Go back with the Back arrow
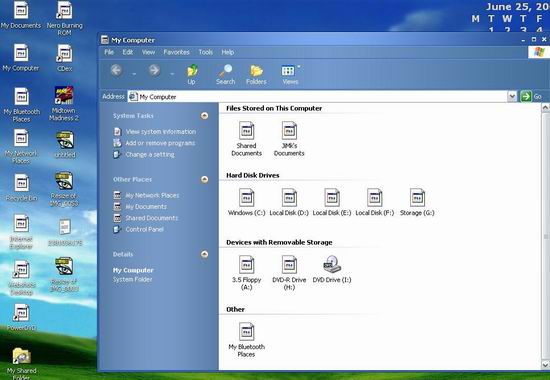This screenshot has height=380, width=550. tap(117, 71)
